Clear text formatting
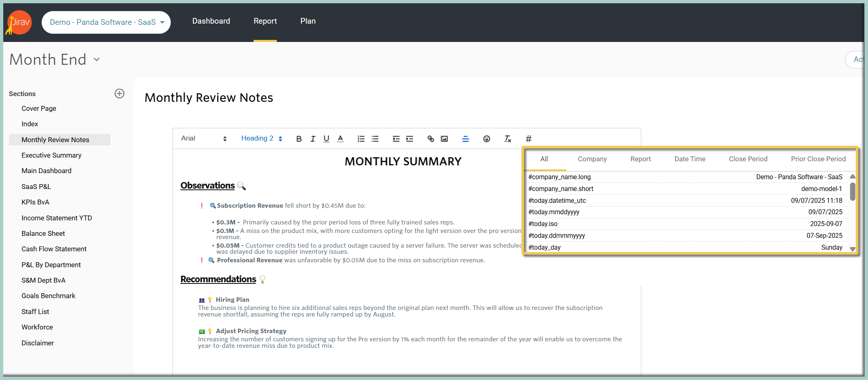Viewport: 868px width, 380px height. coord(508,139)
